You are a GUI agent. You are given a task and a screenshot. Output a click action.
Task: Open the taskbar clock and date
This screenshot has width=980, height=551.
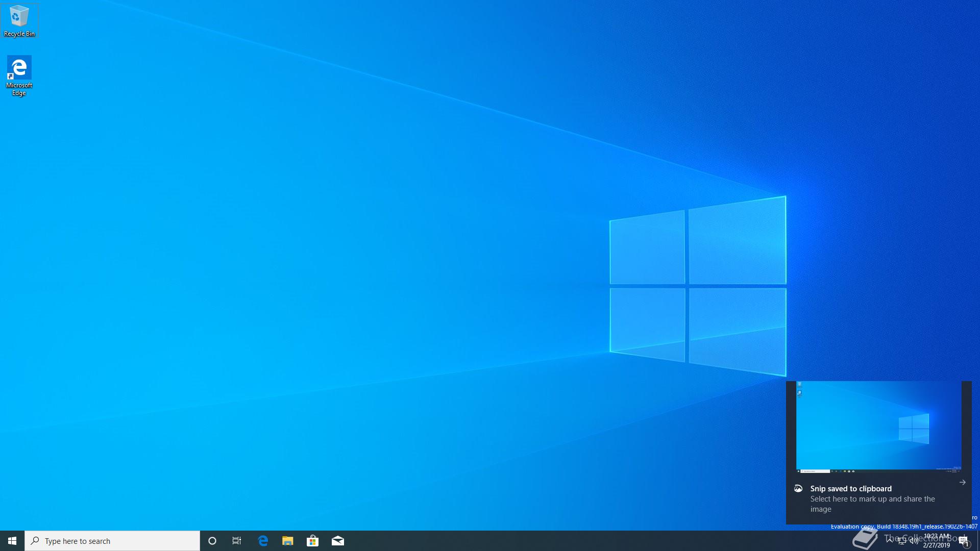coord(937,541)
